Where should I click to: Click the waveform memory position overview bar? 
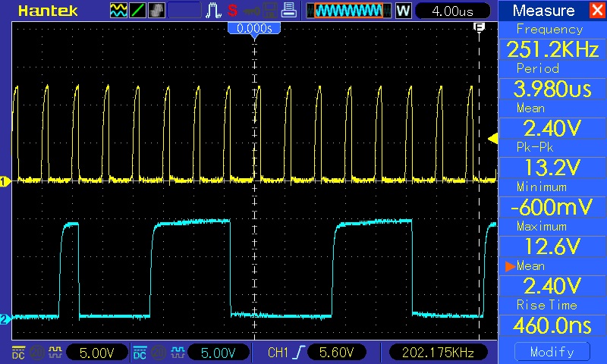click(x=349, y=11)
